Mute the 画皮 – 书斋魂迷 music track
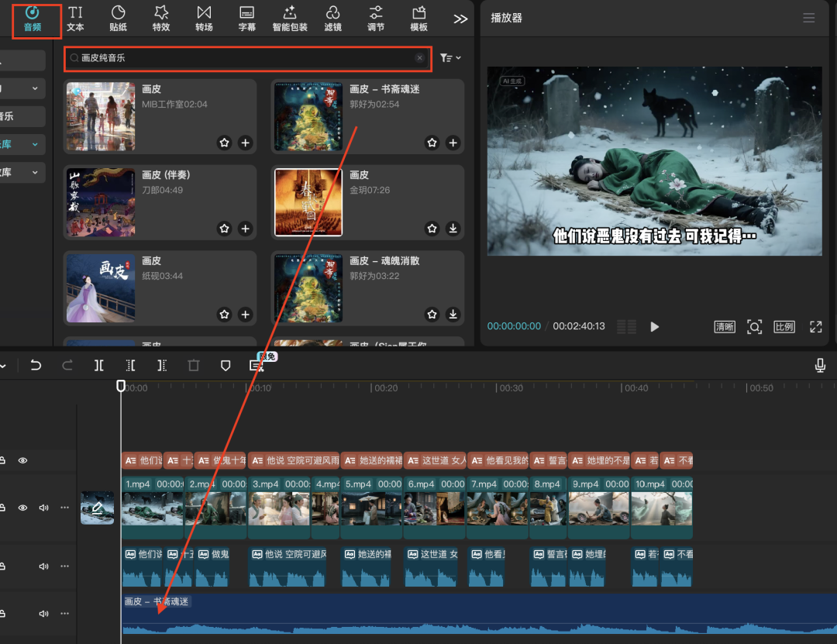 (x=43, y=614)
